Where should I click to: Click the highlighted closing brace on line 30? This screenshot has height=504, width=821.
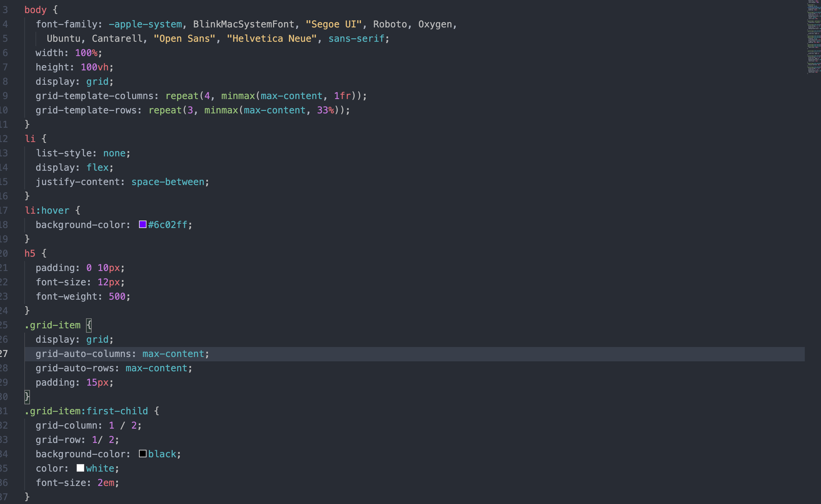(27, 397)
